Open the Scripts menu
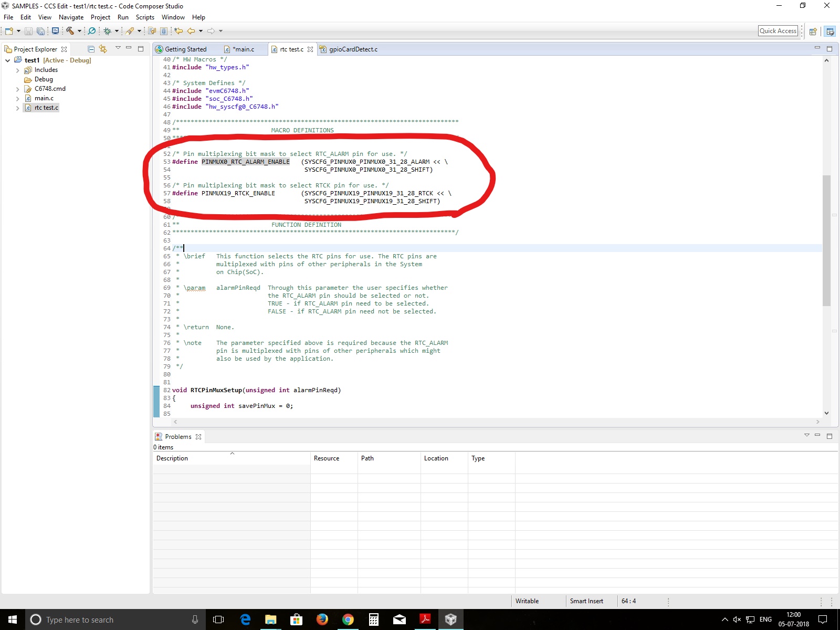The height and width of the screenshot is (630, 840). pos(145,17)
